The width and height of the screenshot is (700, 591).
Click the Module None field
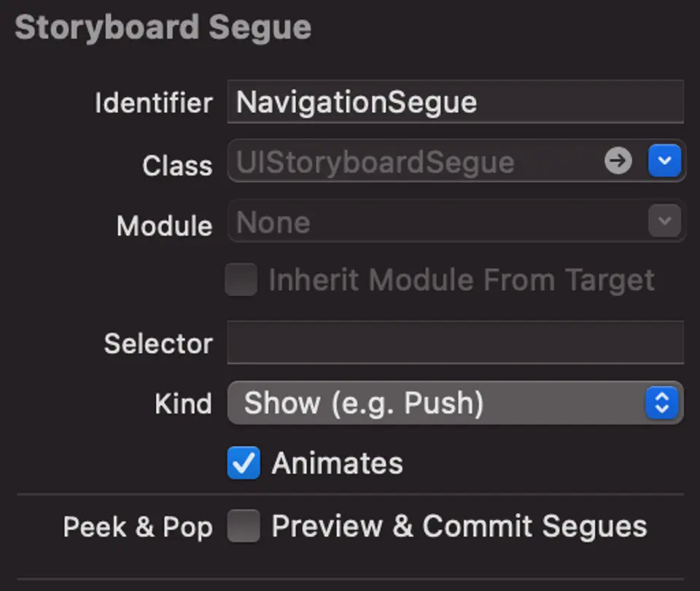click(x=437, y=222)
